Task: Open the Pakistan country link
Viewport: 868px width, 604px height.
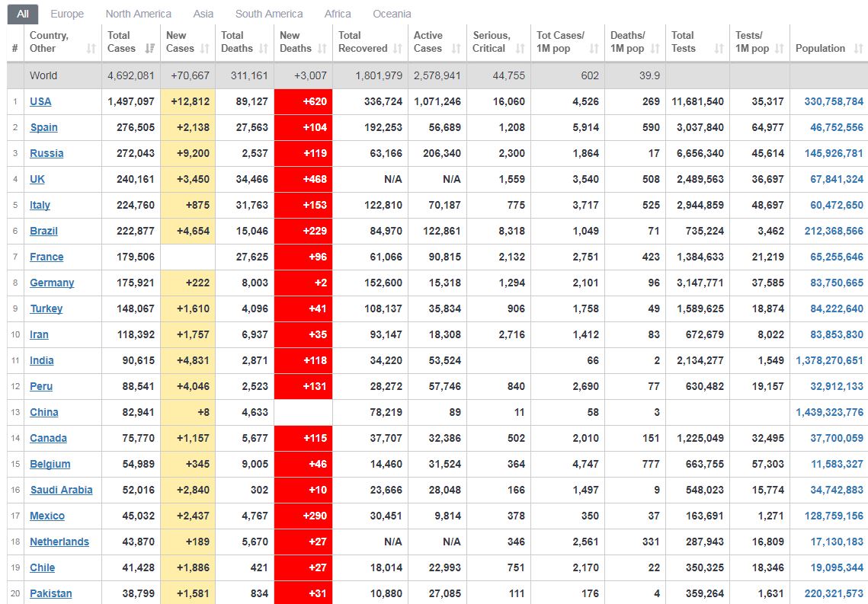Action: 51,593
